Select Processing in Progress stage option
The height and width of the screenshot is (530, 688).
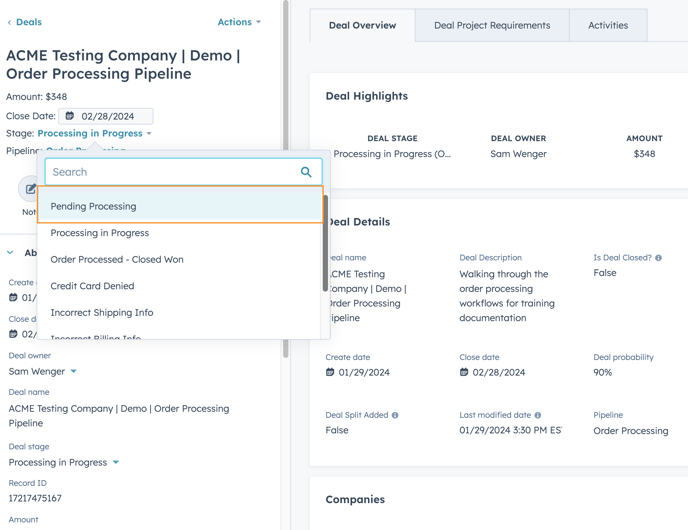point(180,233)
